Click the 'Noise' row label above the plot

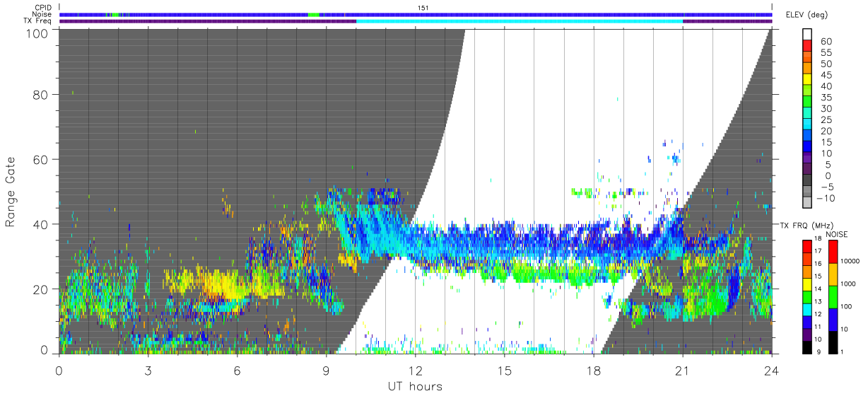click(x=43, y=14)
